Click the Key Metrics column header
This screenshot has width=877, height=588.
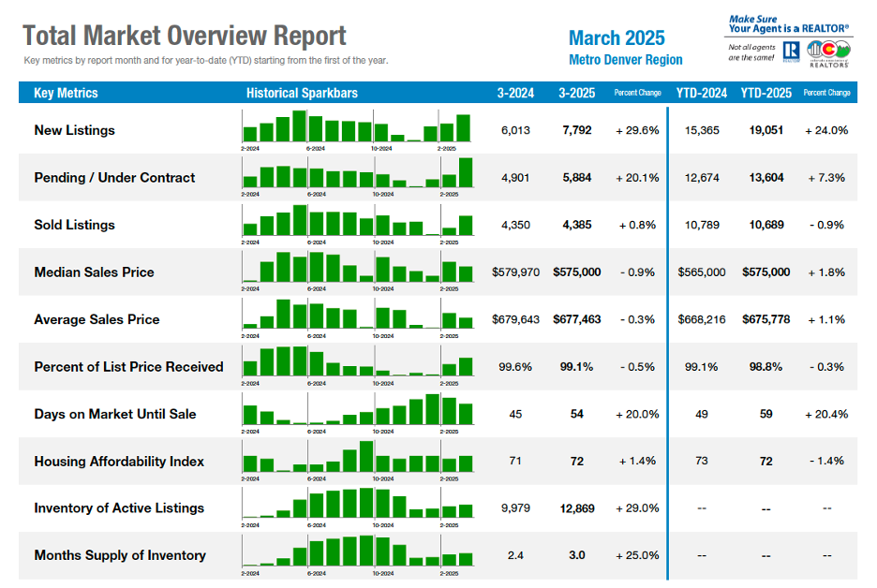point(66,93)
